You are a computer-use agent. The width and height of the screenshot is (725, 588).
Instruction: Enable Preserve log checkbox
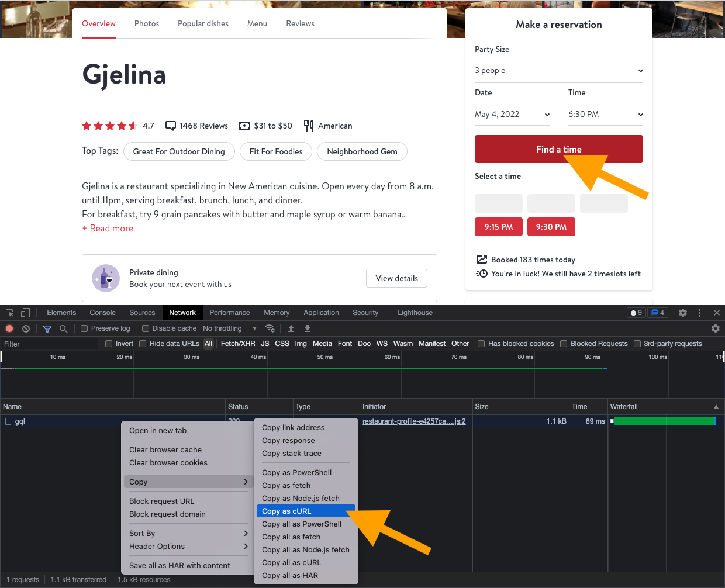point(84,328)
